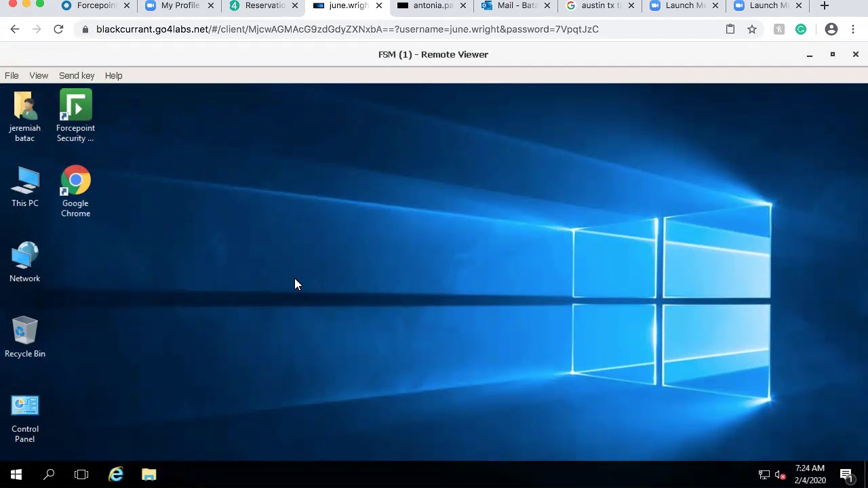Viewport: 868px width, 488px height.
Task: Open the Task View taskbar button
Action: [81, 474]
